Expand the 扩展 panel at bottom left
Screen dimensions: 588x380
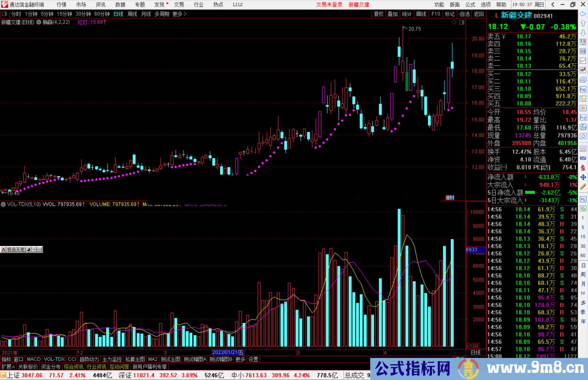pos(8,367)
